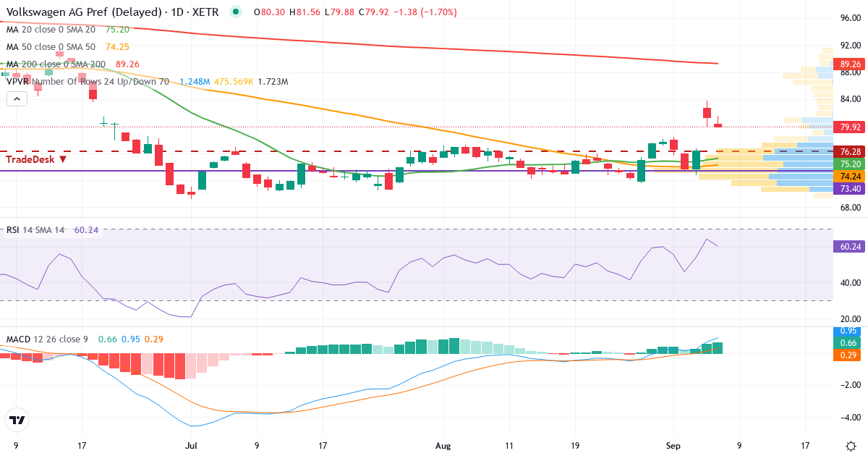Click the market status circle icon
868x456 pixels.
click(235, 12)
